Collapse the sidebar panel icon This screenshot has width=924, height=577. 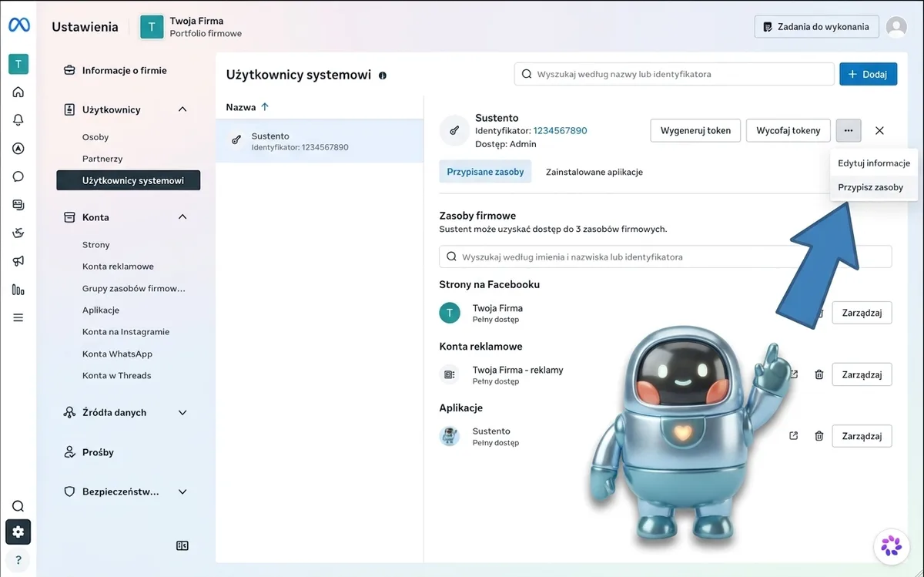tap(182, 545)
